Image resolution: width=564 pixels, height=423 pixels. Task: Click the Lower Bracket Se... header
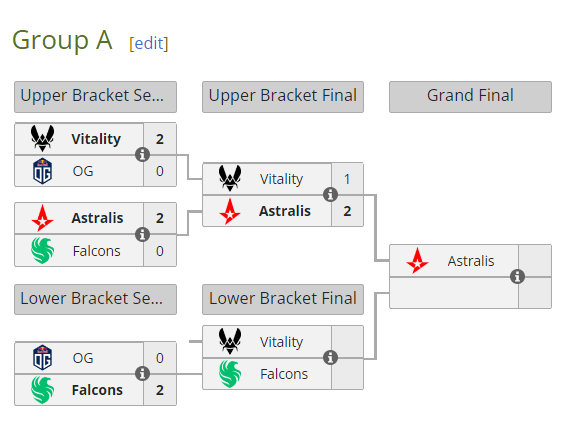(x=95, y=299)
